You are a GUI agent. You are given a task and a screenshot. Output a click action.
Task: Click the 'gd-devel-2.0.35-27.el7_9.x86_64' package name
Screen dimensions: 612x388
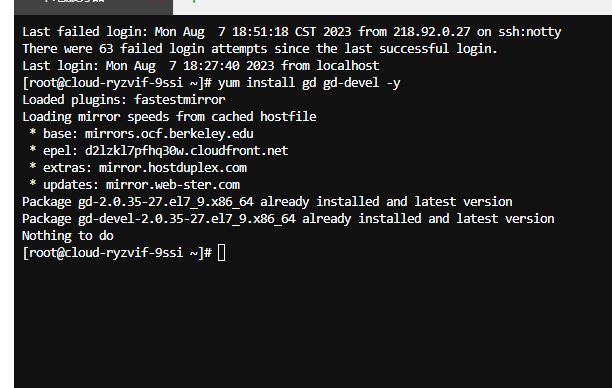[187, 219]
